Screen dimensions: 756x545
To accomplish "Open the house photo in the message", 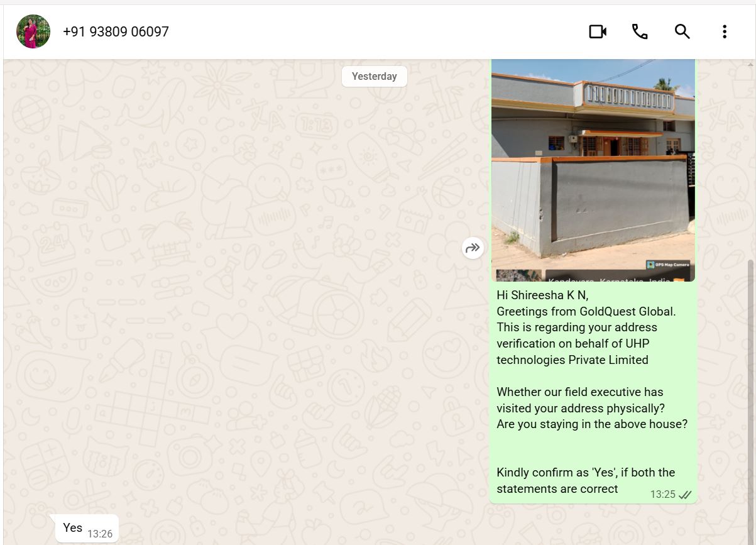I will coord(593,170).
